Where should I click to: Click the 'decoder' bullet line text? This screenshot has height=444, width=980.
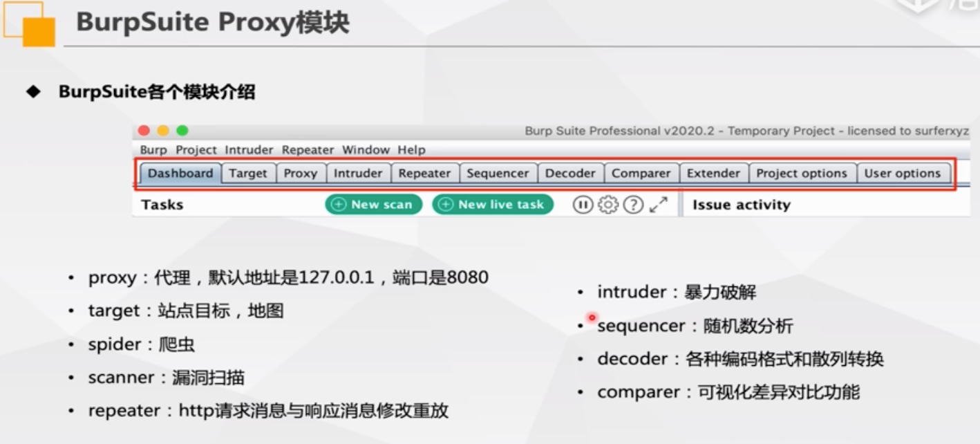click(740, 359)
